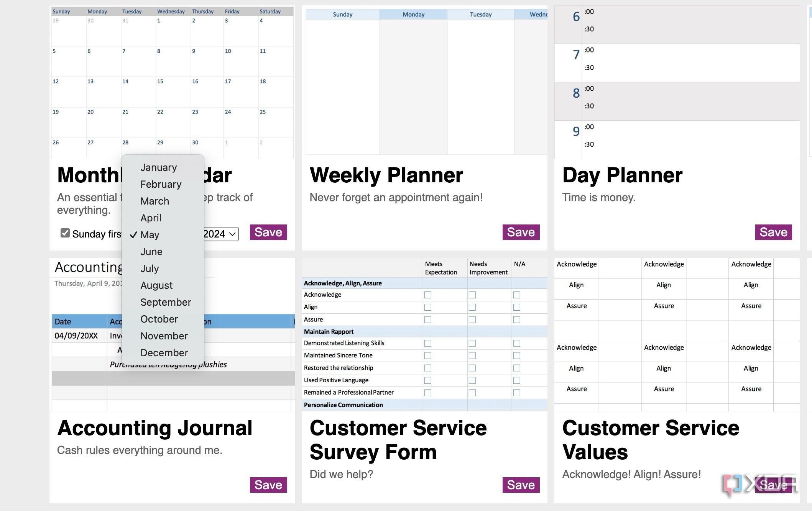812x511 pixels.
Task: Select June in the month list
Action: tap(151, 252)
